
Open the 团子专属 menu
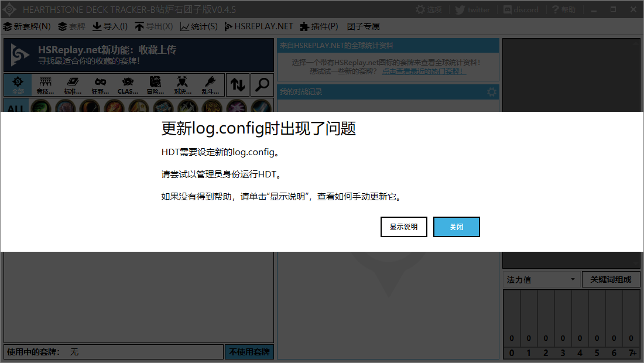point(364,27)
